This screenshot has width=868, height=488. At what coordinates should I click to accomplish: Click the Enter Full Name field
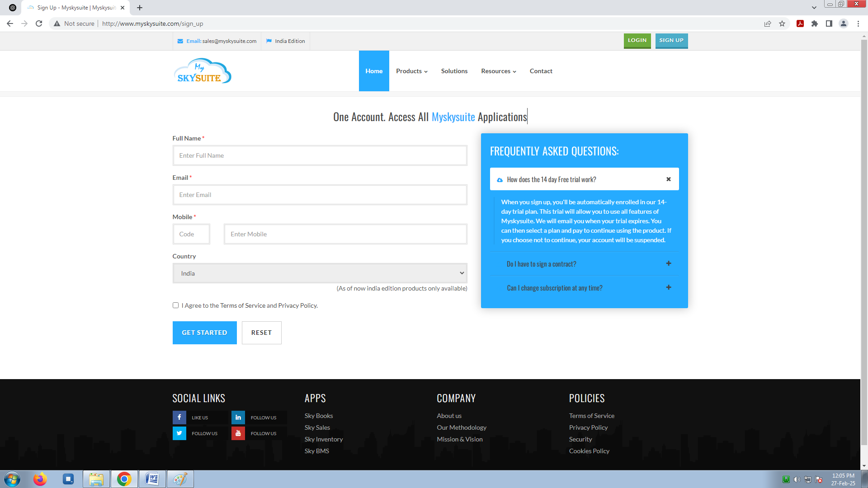[x=320, y=155]
